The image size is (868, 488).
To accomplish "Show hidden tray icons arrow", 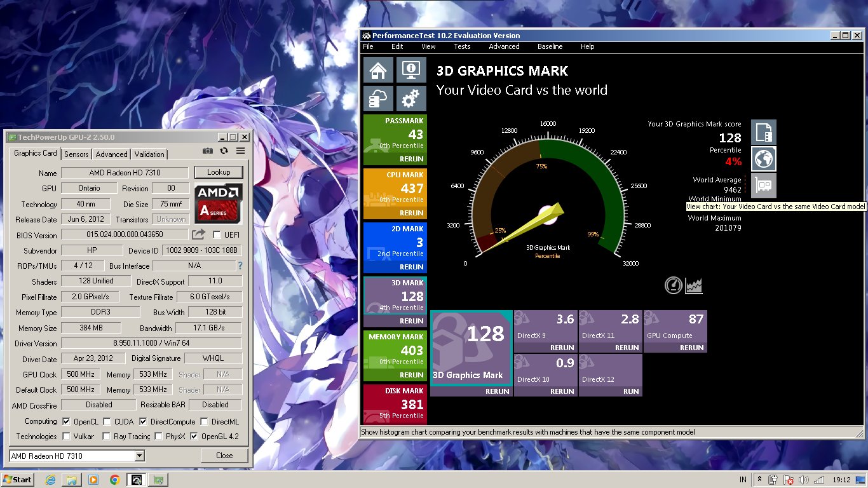I will (x=759, y=479).
